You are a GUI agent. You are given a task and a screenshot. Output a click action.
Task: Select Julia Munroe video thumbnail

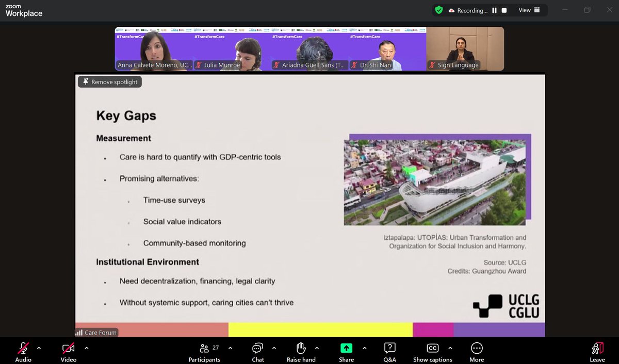pos(232,48)
